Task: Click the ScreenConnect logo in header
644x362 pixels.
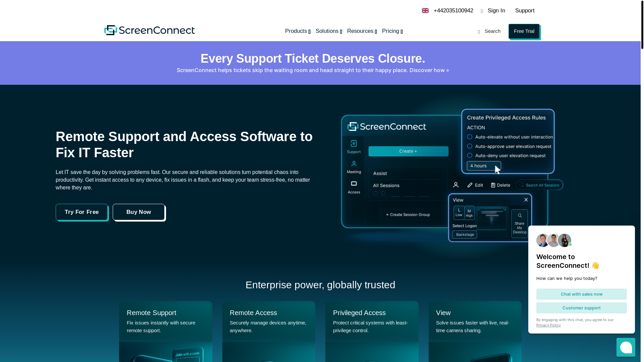Action: coord(149,30)
